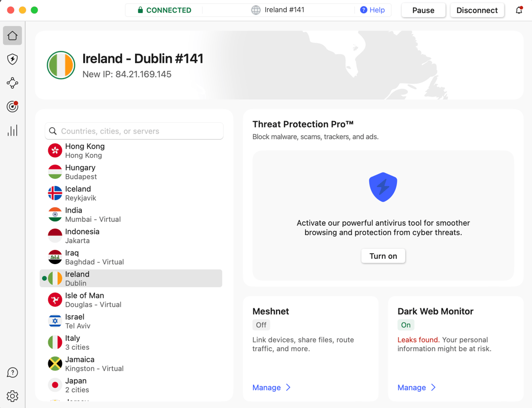The height and width of the screenshot is (408, 532).
Task: Click the red Leaks found text
Action: pyautogui.click(x=418, y=340)
